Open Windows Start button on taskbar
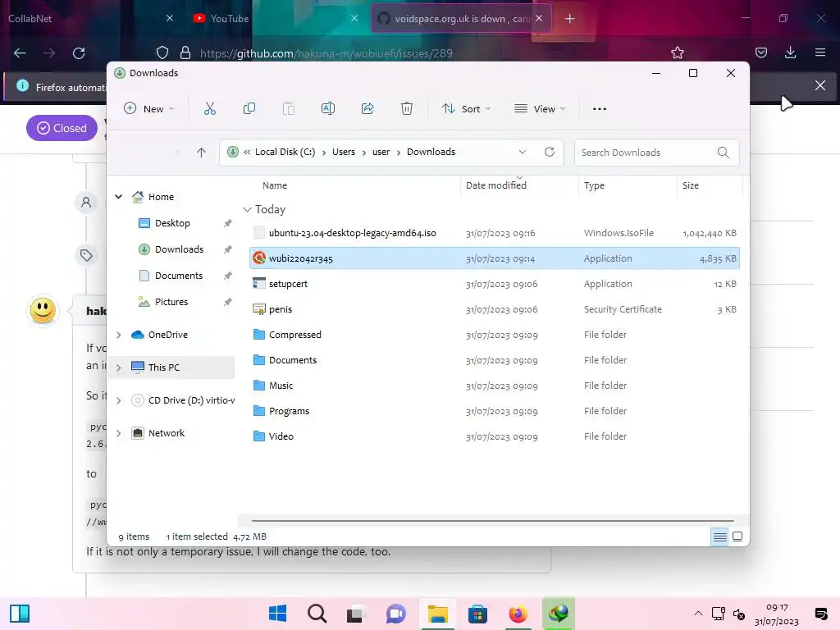Screen dimensions: 840x630 coord(277,614)
